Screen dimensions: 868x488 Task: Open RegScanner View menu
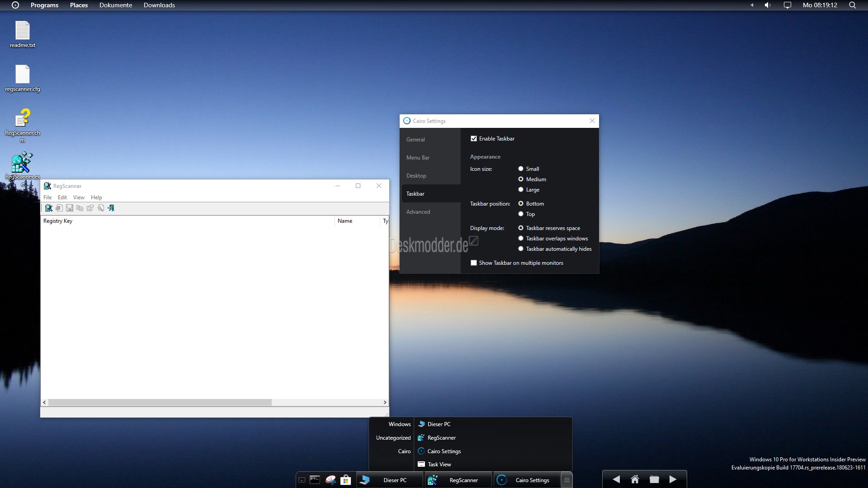(x=79, y=197)
